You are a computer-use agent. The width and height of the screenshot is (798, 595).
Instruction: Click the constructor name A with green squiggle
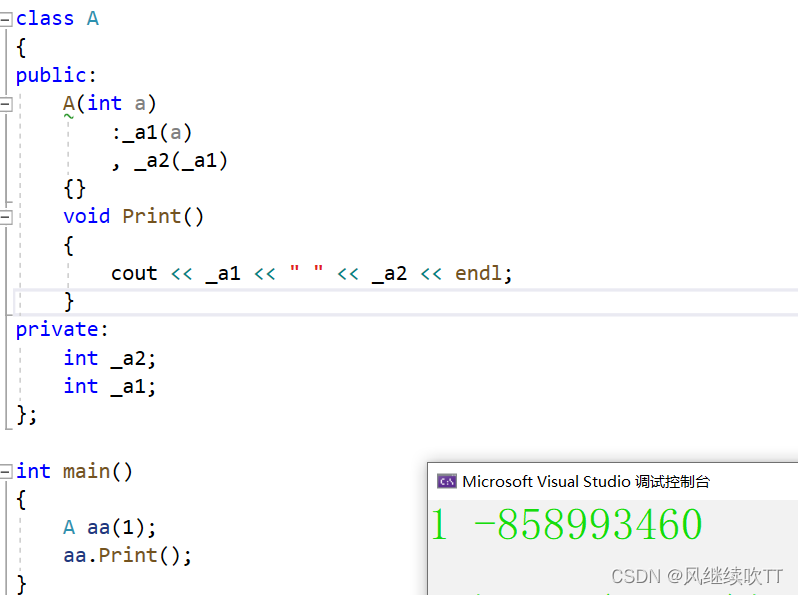69,105
